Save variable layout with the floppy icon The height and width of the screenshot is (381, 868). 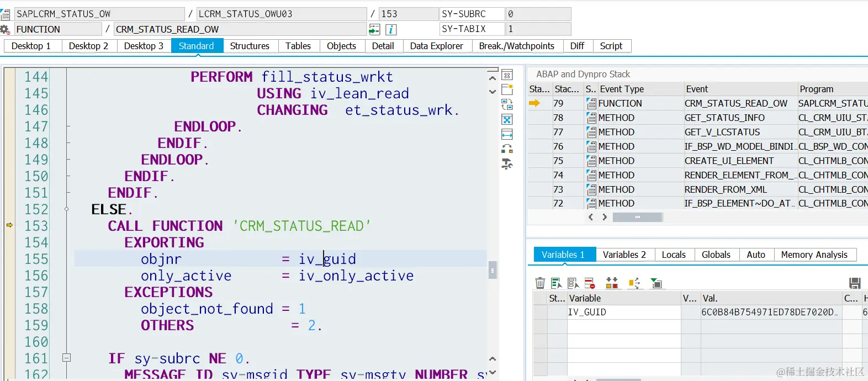[855, 283]
